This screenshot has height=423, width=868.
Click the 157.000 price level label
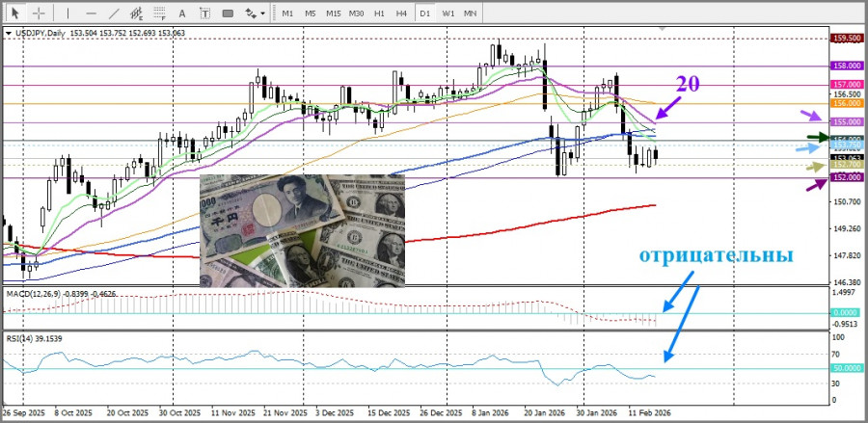(847, 85)
